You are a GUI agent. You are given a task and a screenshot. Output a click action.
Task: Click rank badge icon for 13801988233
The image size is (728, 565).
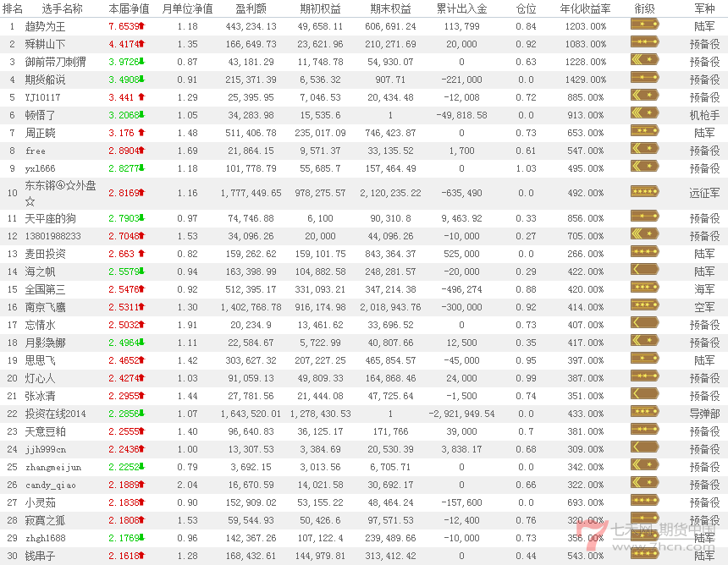click(645, 233)
